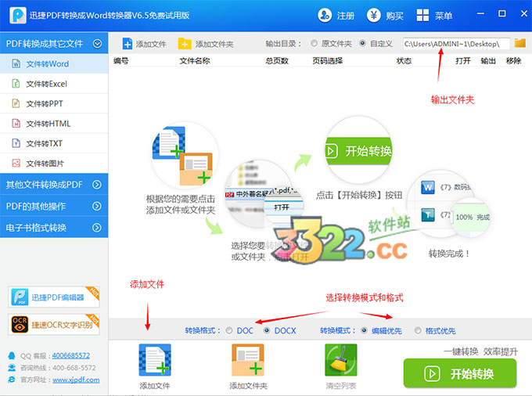The height and width of the screenshot is (396, 532).
Task: Click the large 添加文件 bottom icon
Action: (x=155, y=360)
